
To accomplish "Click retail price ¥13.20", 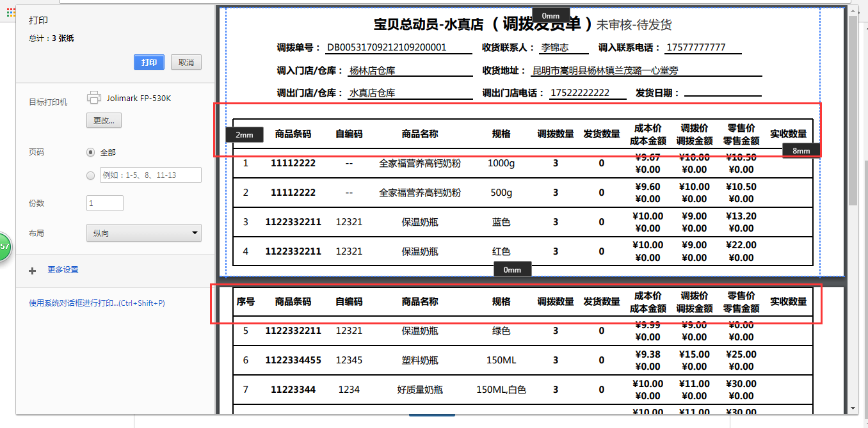I will point(741,216).
